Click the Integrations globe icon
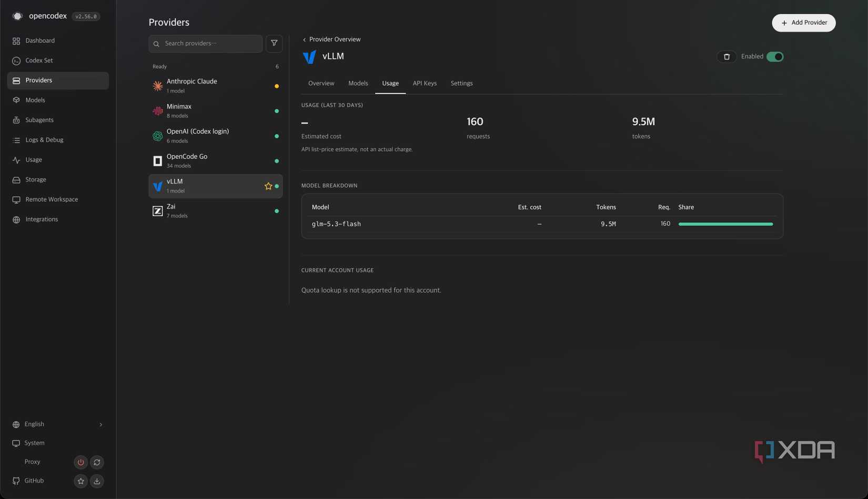Screen dimensions: 868x499 pyautogui.click(x=16, y=219)
